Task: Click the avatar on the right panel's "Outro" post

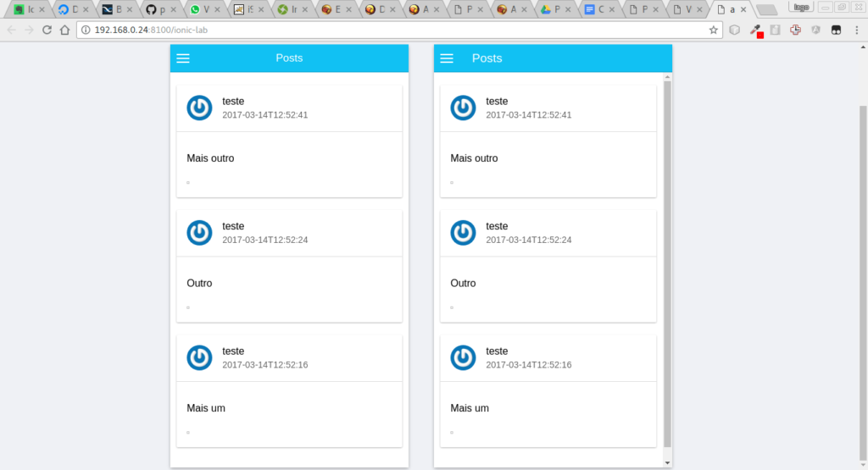Action: click(x=463, y=233)
